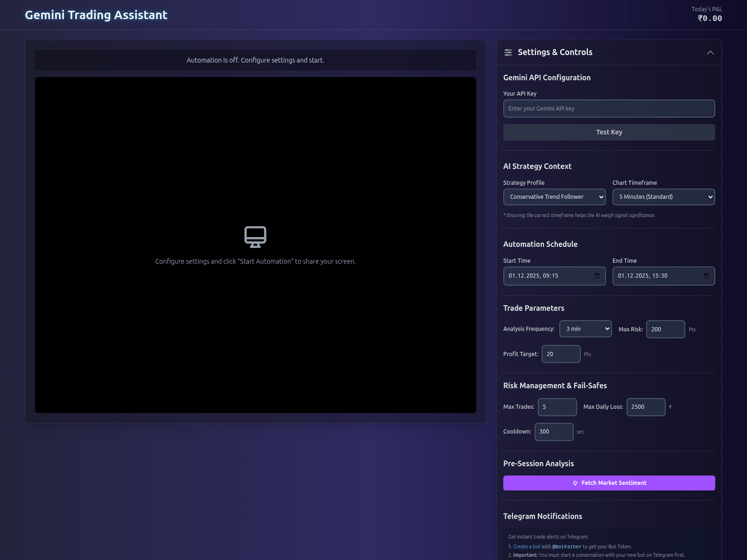Click the Risk Management & Fail-Safes heading
Image resolution: width=747 pixels, height=560 pixels.
(555, 385)
